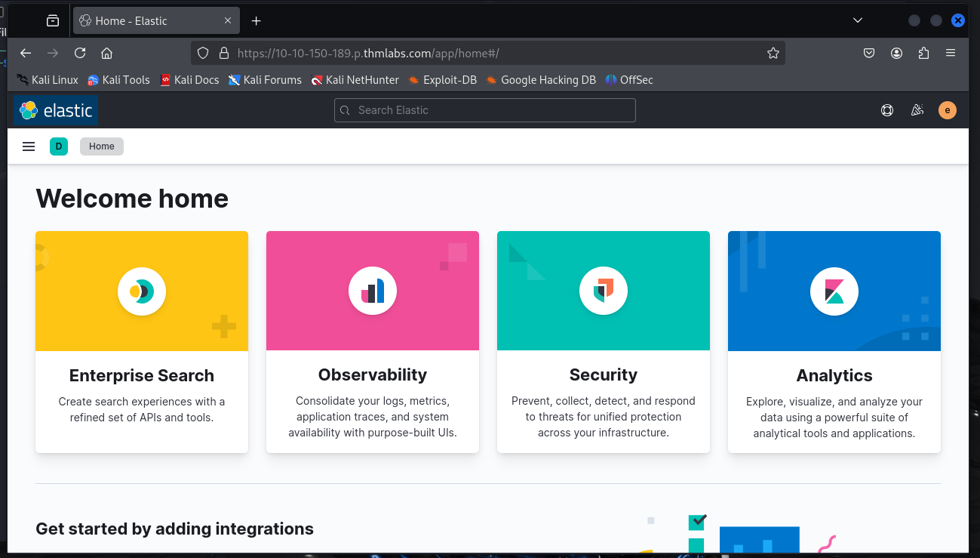Click the Security logo icon
Viewport: 980px width, 558px height.
(x=604, y=291)
